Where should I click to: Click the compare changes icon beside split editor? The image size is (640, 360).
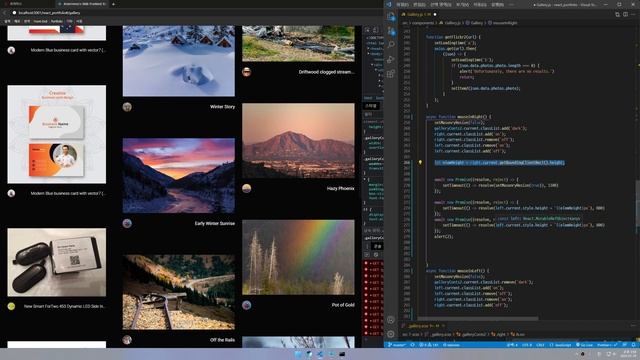click(617, 14)
